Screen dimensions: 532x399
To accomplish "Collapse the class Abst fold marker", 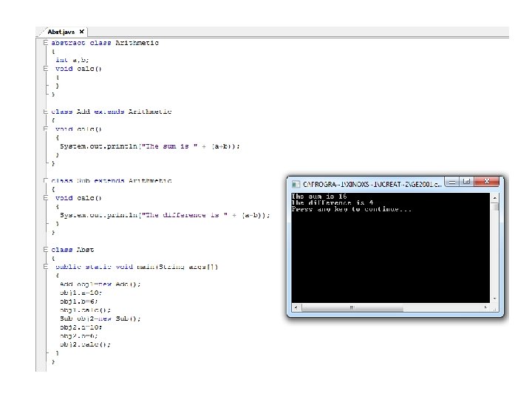I will coord(46,250).
